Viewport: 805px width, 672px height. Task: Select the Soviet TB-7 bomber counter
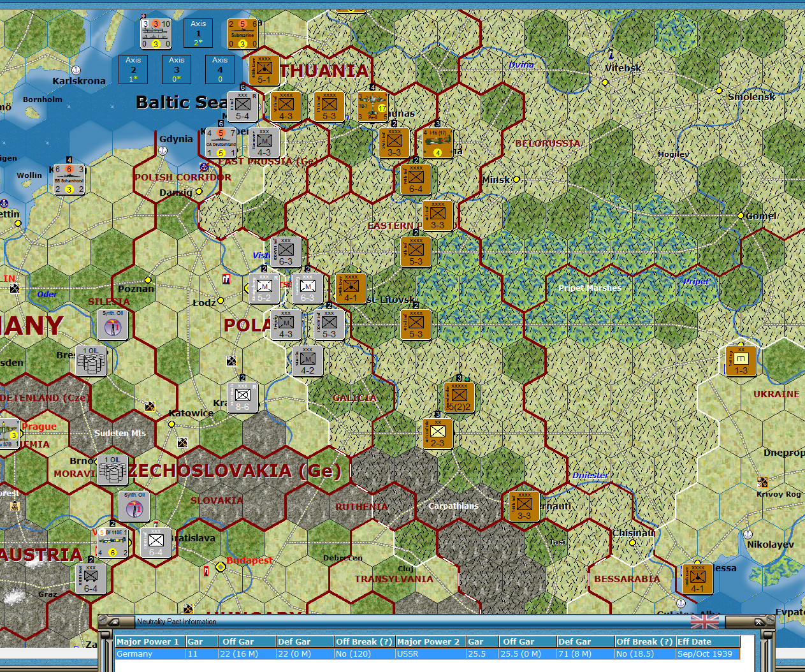click(x=372, y=106)
